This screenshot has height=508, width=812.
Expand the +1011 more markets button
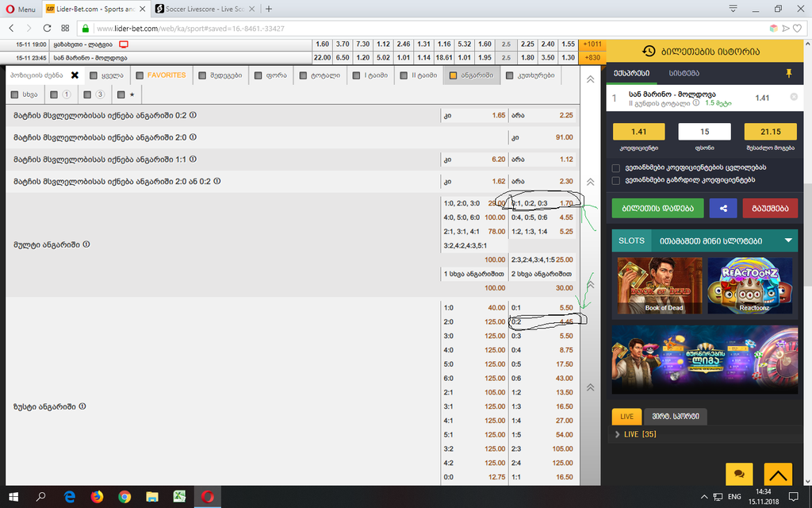(x=592, y=44)
